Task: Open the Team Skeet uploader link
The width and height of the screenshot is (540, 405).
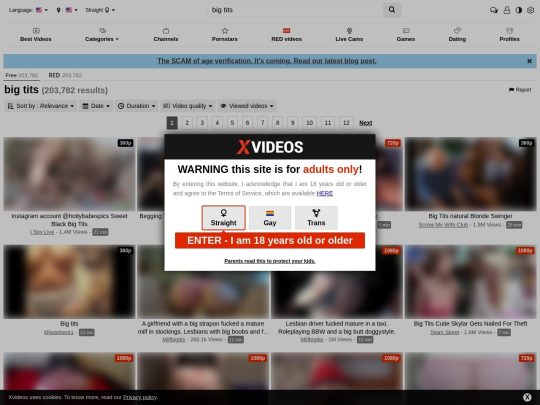Action: tap(444, 332)
